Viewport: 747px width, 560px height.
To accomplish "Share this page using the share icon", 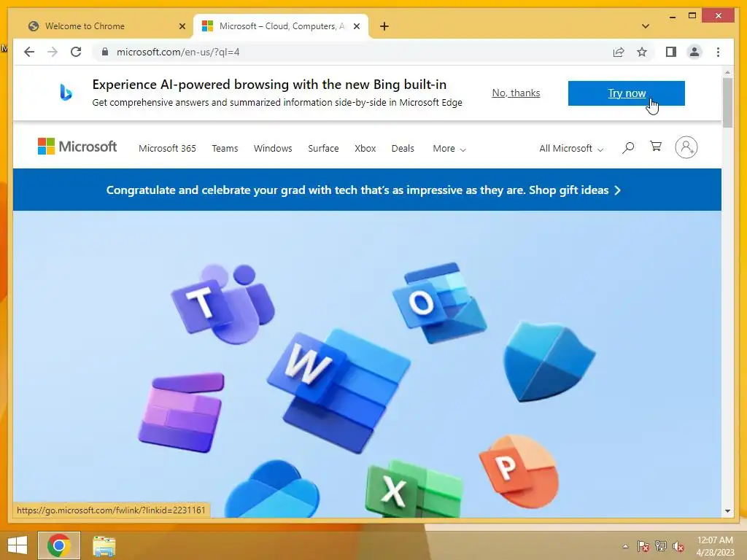I will (x=619, y=52).
